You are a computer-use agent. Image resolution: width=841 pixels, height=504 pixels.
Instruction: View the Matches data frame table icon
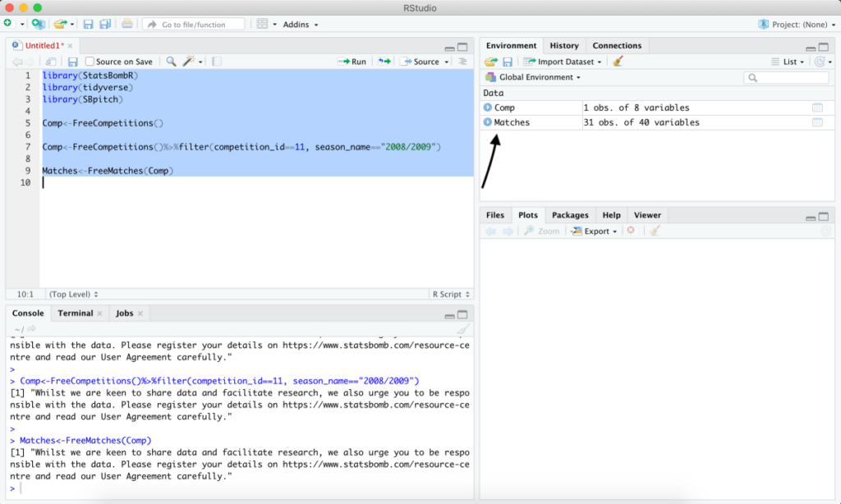point(817,123)
